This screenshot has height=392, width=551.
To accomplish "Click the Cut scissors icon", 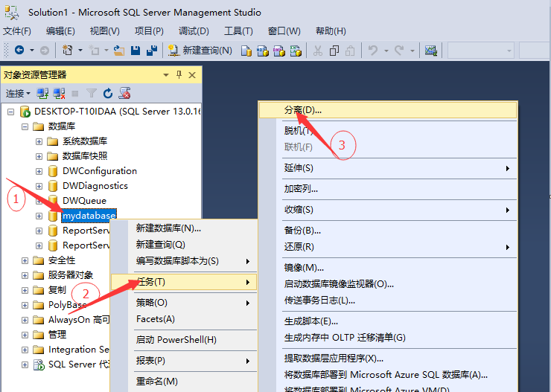I will coord(318,51).
